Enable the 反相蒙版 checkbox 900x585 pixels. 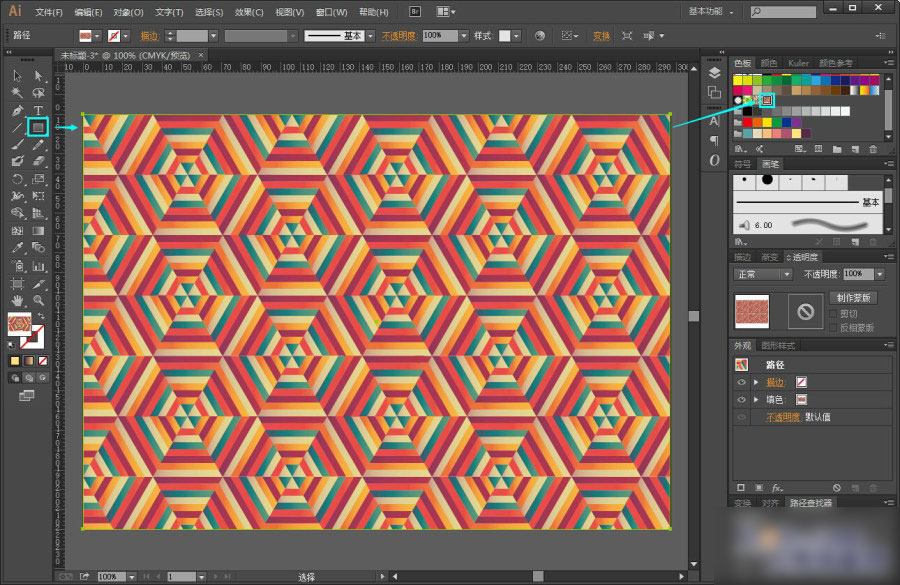click(834, 327)
